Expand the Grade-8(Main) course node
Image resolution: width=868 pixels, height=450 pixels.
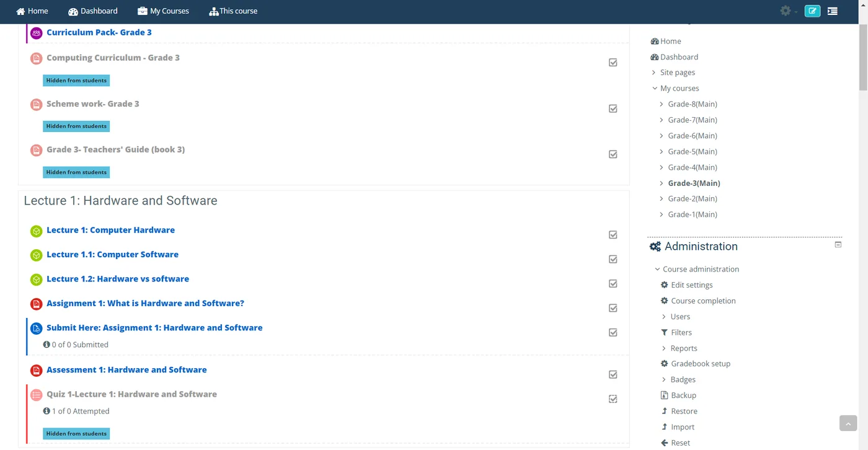(x=662, y=104)
